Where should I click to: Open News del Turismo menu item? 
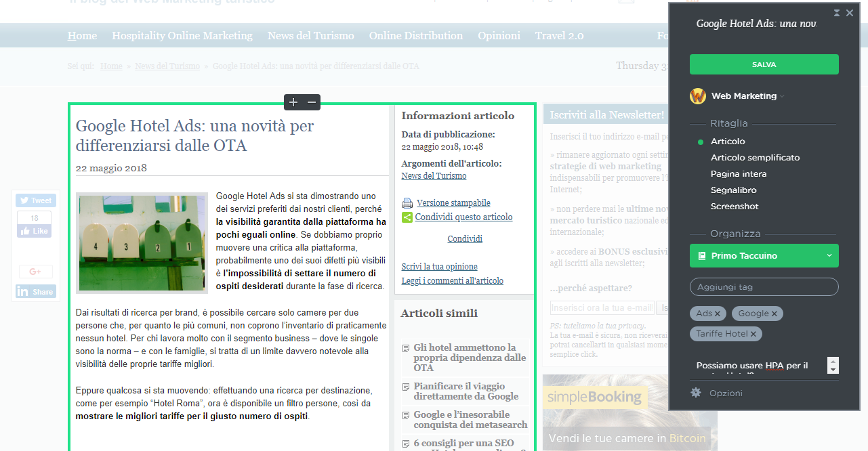(311, 36)
